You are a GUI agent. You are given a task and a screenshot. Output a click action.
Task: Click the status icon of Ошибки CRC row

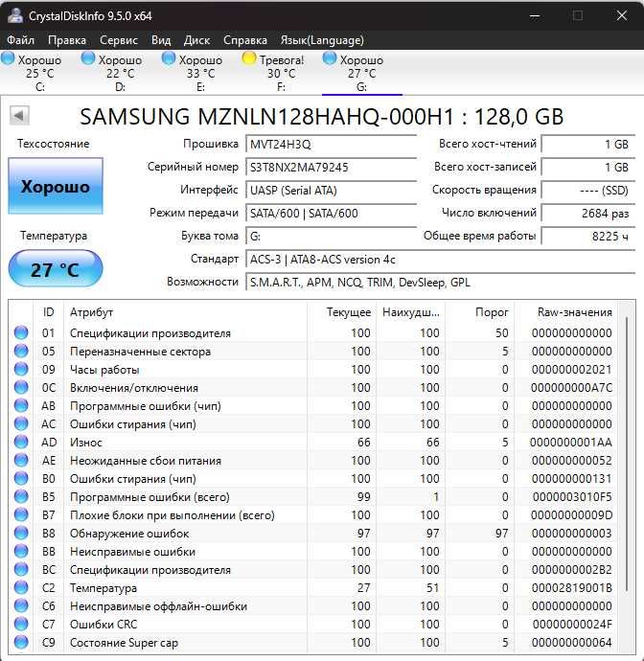pos(21,624)
